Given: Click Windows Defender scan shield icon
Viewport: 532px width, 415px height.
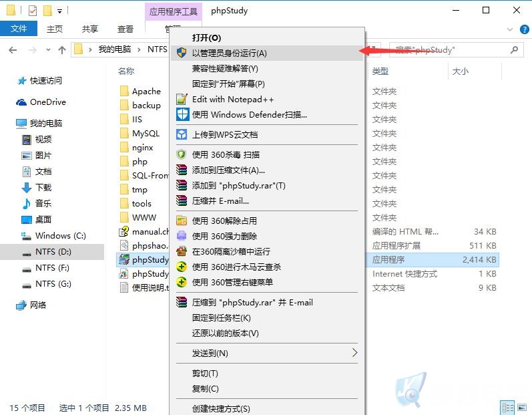Looking at the screenshot, I should [182, 114].
